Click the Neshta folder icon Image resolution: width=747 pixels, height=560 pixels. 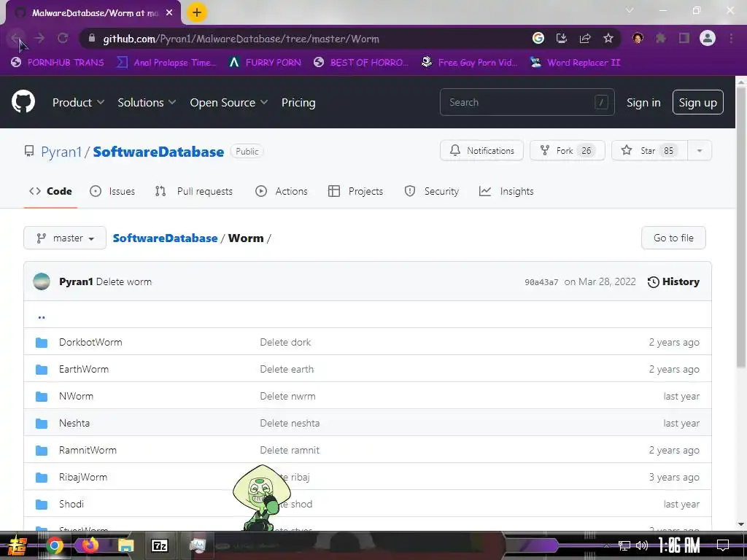42,424
